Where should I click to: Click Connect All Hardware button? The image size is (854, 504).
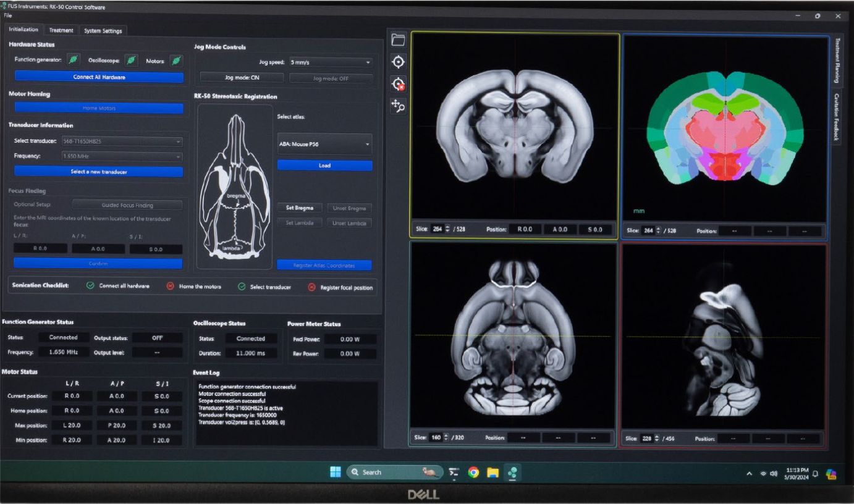(99, 77)
